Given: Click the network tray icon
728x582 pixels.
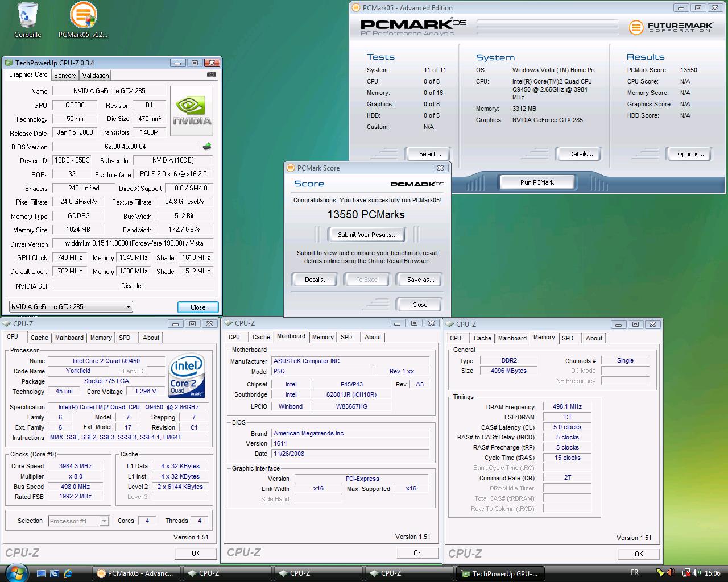Looking at the screenshot, I should pyautogui.click(x=686, y=573).
